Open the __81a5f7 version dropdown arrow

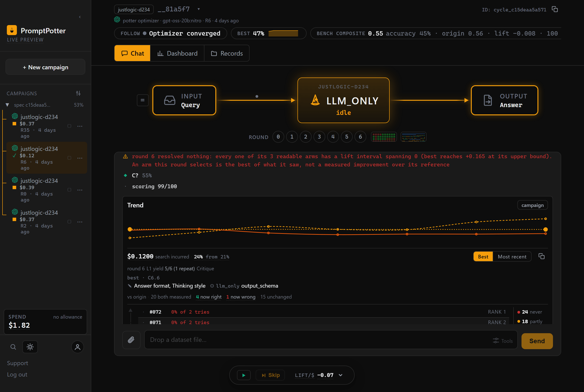click(199, 9)
